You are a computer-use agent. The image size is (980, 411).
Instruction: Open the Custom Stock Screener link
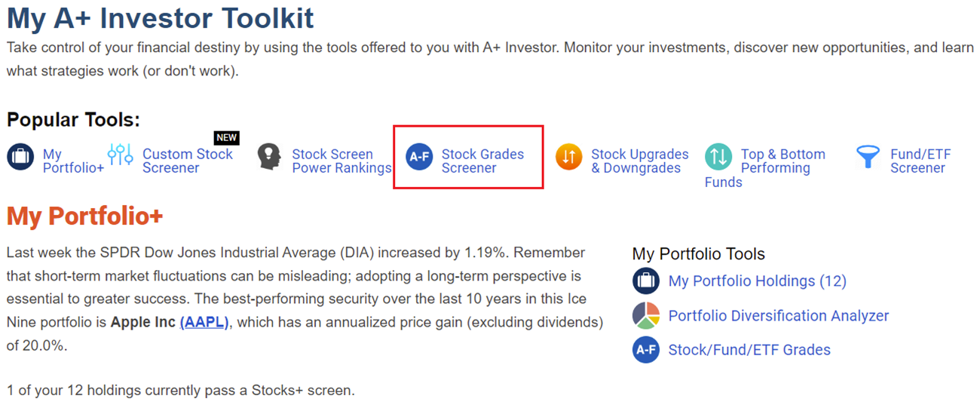pyautogui.click(x=188, y=161)
